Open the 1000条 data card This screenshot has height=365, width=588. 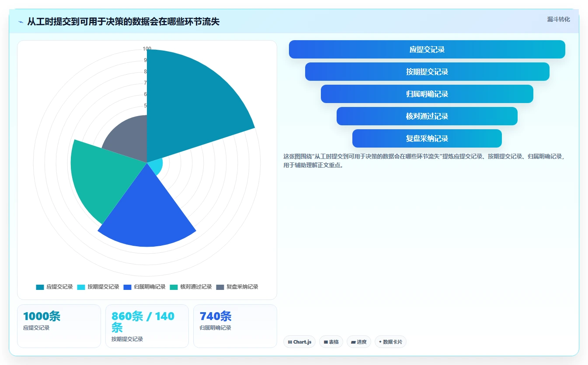[x=59, y=326]
